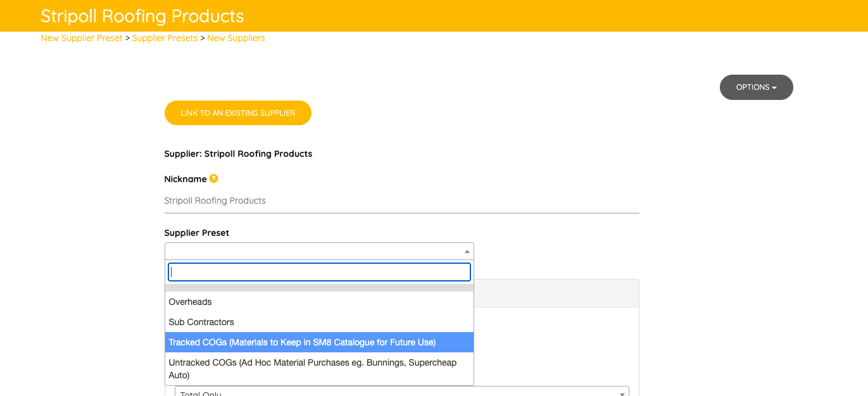The image size is (868, 396).
Task: Choose Sub Contractors preset option
Action: pos(319,322)
